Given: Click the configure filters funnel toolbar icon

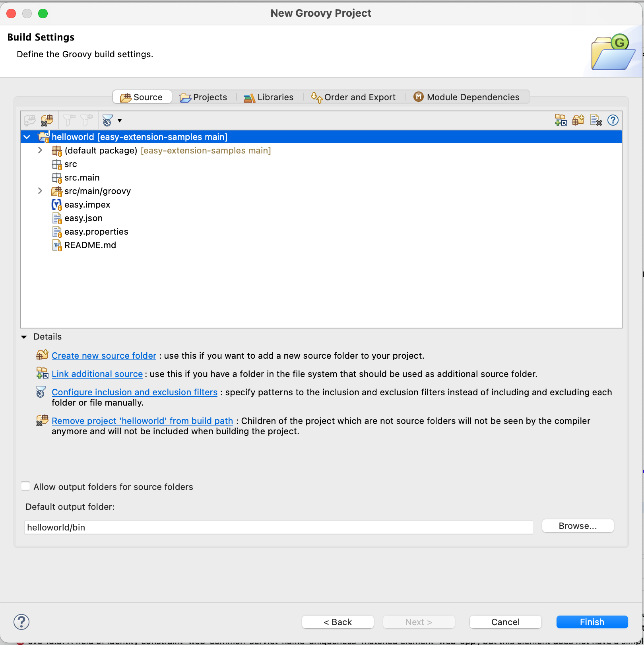Looking at the screenshot, I should coord(107,120).
